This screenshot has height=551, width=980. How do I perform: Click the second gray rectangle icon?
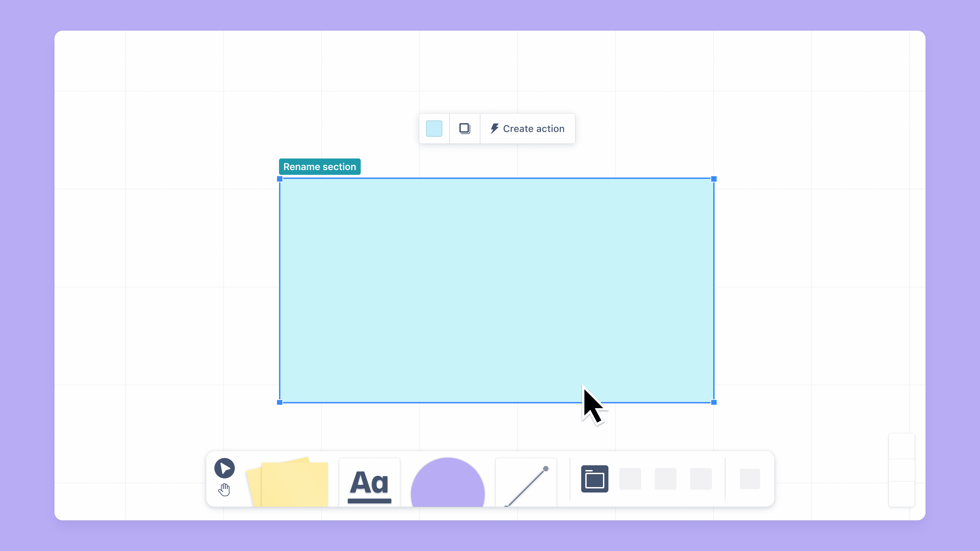pyautogui.click(x=665, y=479)
